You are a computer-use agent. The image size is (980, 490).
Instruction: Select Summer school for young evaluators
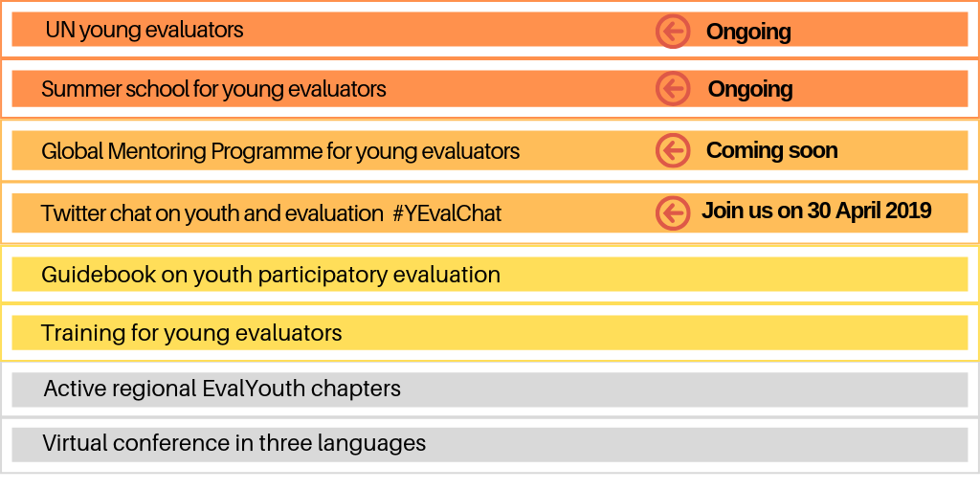coord(490,88)
